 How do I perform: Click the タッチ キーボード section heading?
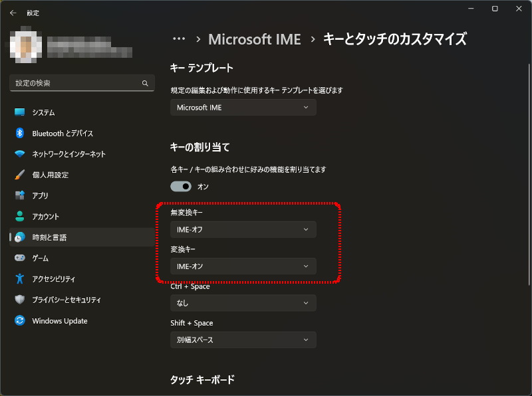202,379
